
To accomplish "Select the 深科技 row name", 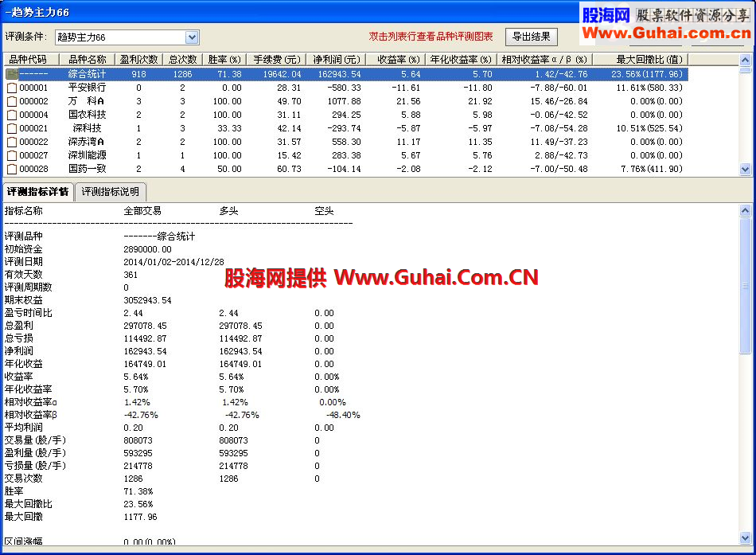I will coord(87,128).
